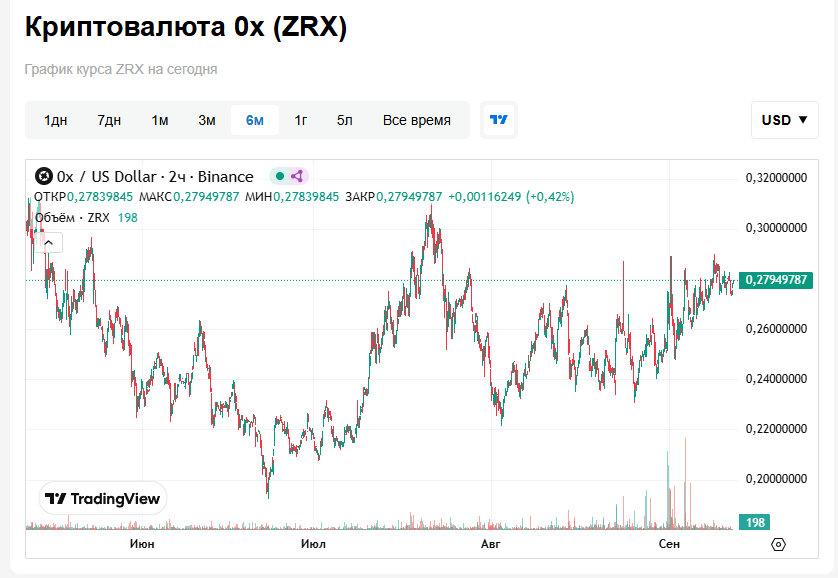The image size is (838, 578).
Task: Click the Авг date axis label
Action: pyautogui.click(x=491, y=544)
